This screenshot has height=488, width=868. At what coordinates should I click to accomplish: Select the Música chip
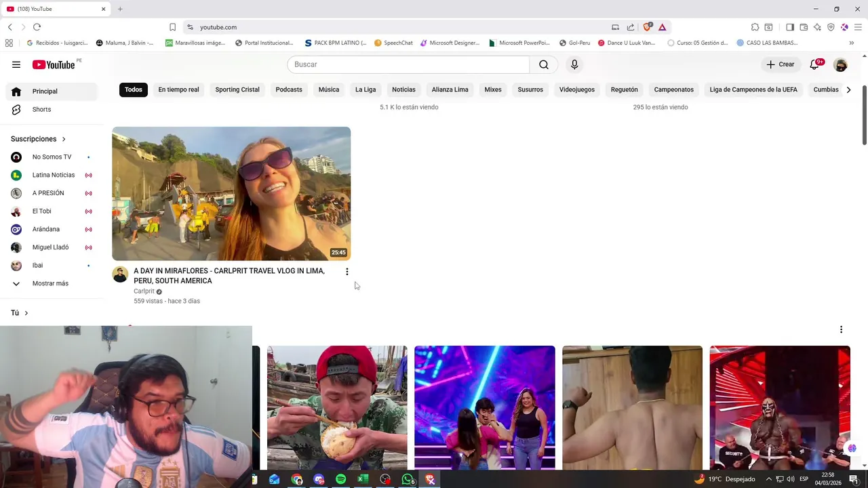coord(329,89)
